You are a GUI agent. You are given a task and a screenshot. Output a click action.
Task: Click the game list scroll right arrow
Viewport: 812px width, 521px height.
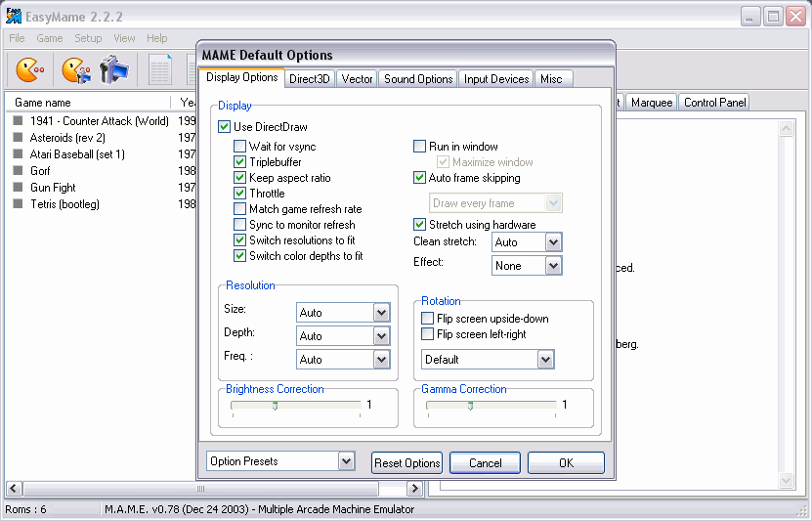click(x=414, y=489)
